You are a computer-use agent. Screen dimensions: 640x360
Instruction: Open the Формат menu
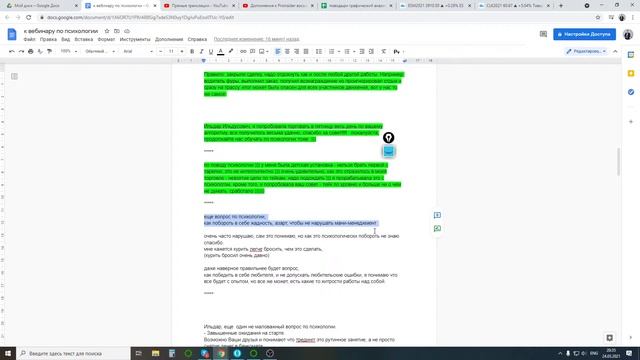[x=106, y=39]
